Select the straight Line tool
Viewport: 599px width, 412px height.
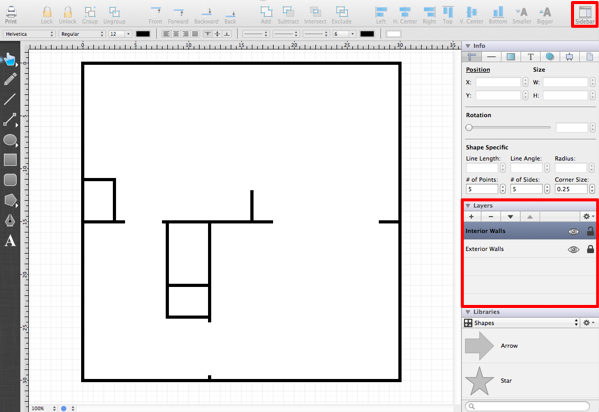[10, 99]
